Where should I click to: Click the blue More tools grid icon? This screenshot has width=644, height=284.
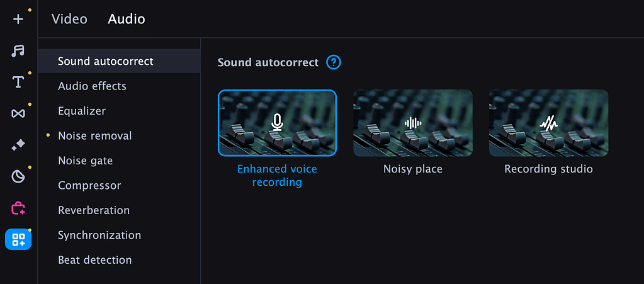(18, 239)
